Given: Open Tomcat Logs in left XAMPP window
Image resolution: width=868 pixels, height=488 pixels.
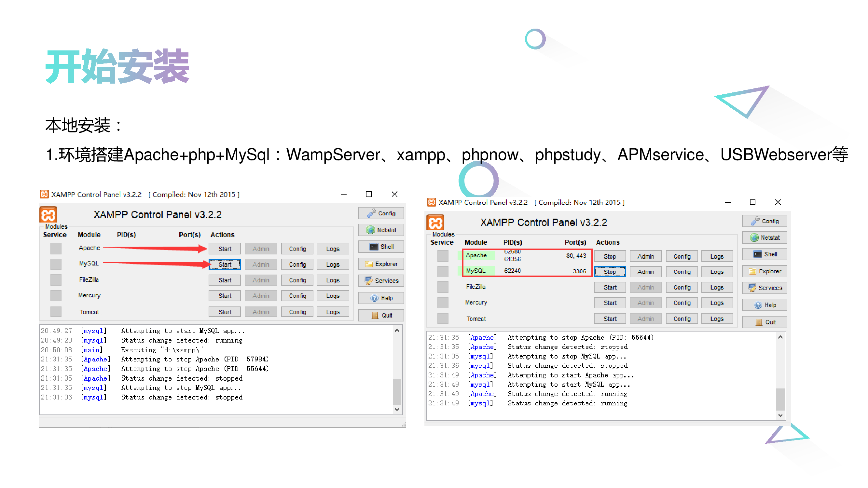Looking at the screenshot, I should point(333,312).
